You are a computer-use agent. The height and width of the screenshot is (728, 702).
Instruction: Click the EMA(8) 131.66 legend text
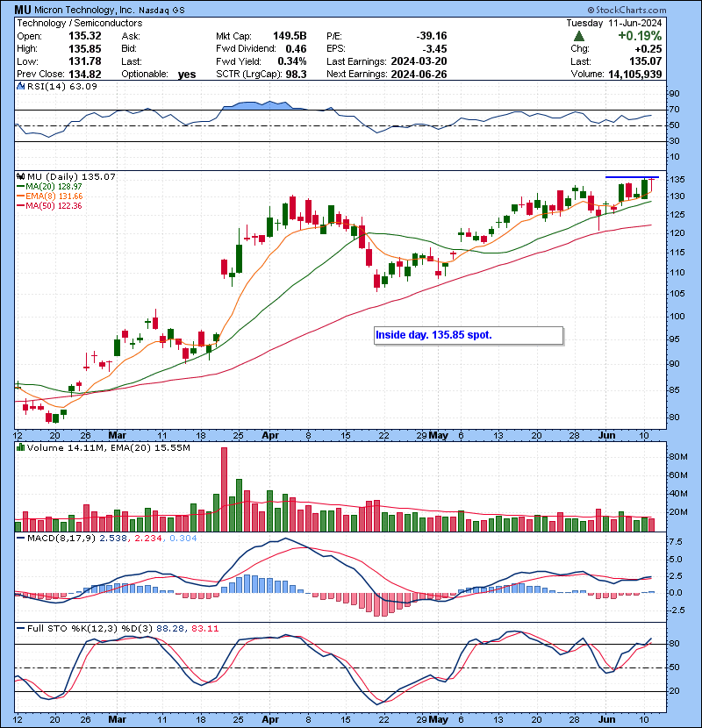[x=54, y=196]
